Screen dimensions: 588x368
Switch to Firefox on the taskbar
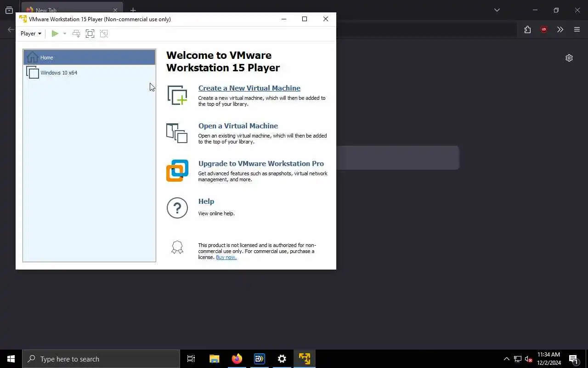237,359
